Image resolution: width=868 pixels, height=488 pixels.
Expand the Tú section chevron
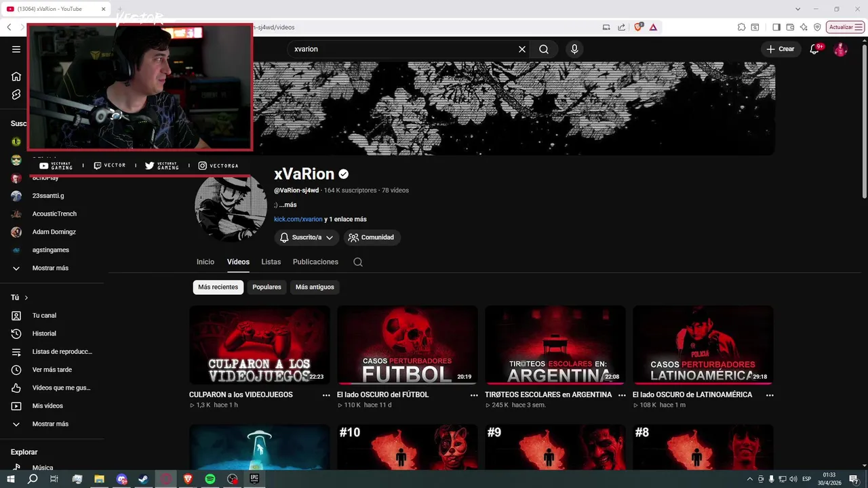point(26,298)
